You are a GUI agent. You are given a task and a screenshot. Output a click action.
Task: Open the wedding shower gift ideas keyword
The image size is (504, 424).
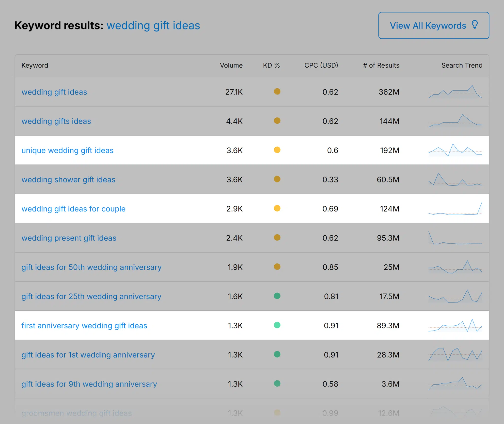coord(68,180)
